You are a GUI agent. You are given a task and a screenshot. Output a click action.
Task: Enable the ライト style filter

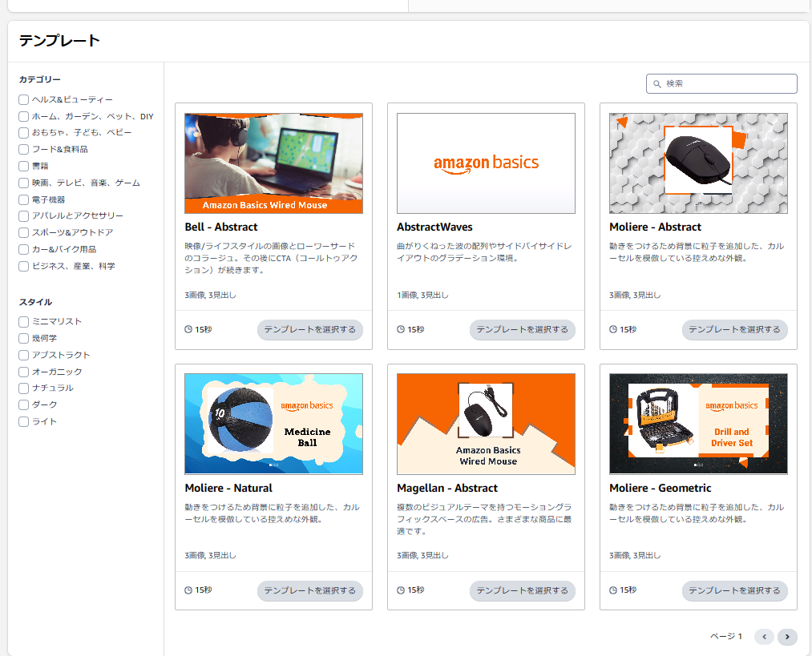click(23, 421)
